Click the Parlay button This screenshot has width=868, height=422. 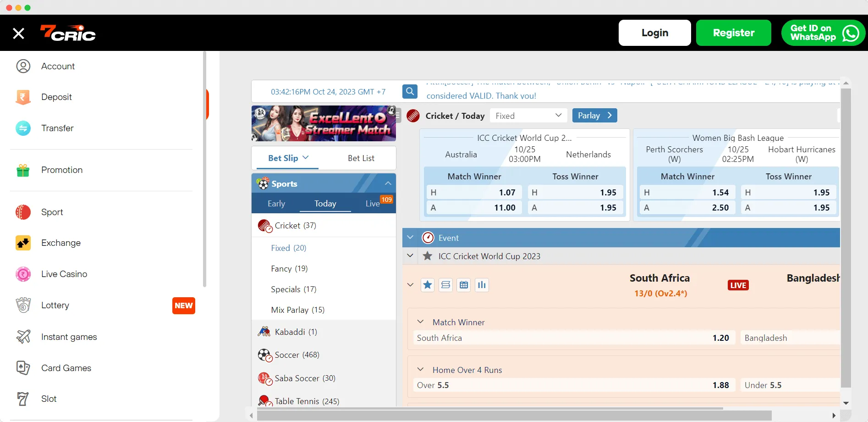pos(595,116)
